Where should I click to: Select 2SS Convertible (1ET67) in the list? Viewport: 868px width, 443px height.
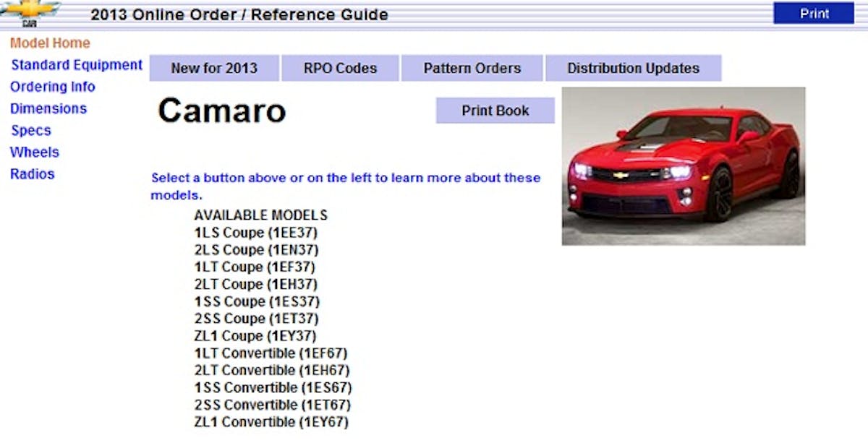click(272, 405)
